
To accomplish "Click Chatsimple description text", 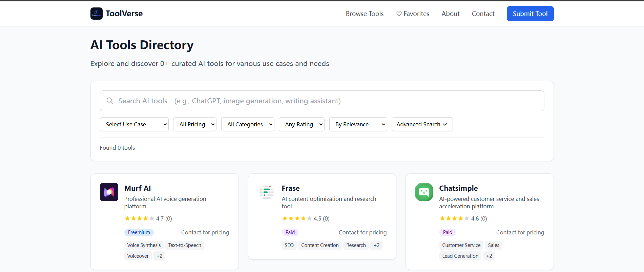I will pos(489,203).
